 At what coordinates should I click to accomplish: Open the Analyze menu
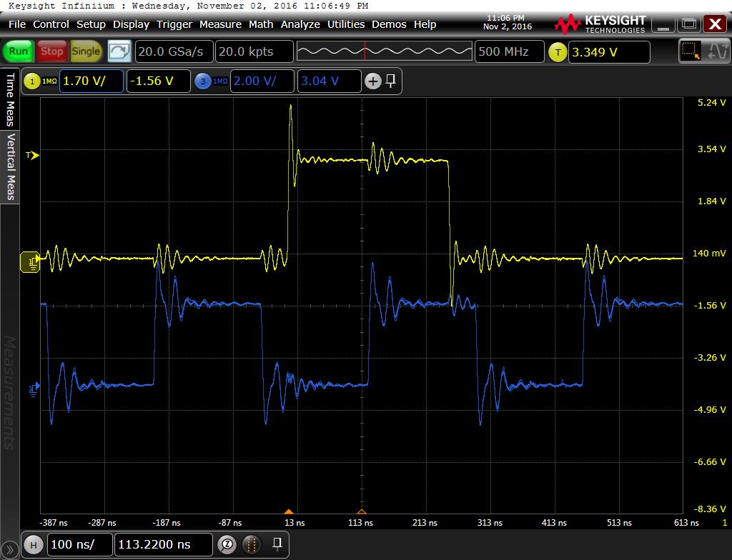tap(300, 24)
